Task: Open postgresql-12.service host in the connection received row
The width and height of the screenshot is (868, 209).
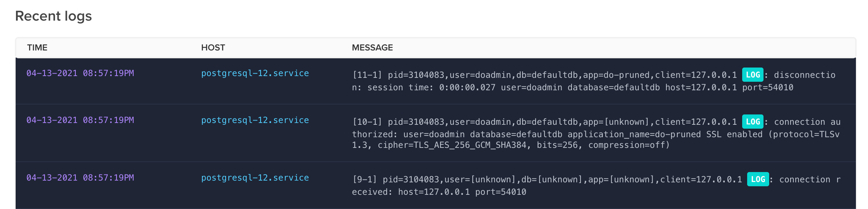Action: [255, 178]
